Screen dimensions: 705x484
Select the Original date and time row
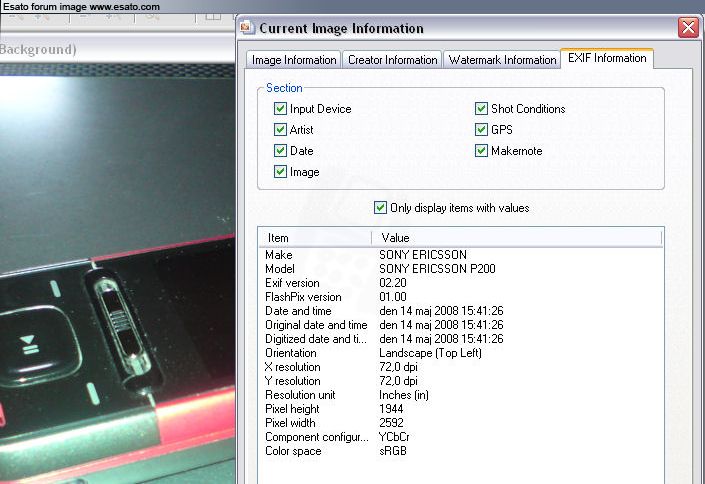click(x=461, y=324)
